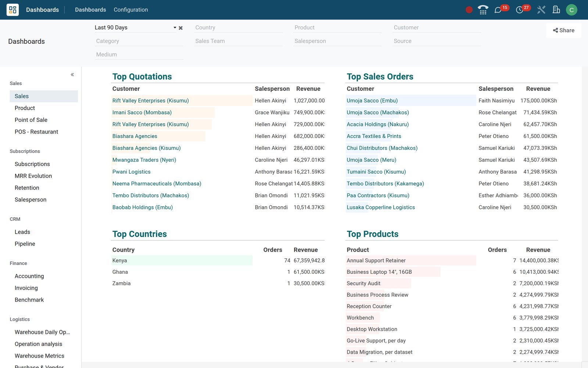Select the Sales dashboard in sidebar
The width and height of the screenshot is (588, 368).
[44, 96]
